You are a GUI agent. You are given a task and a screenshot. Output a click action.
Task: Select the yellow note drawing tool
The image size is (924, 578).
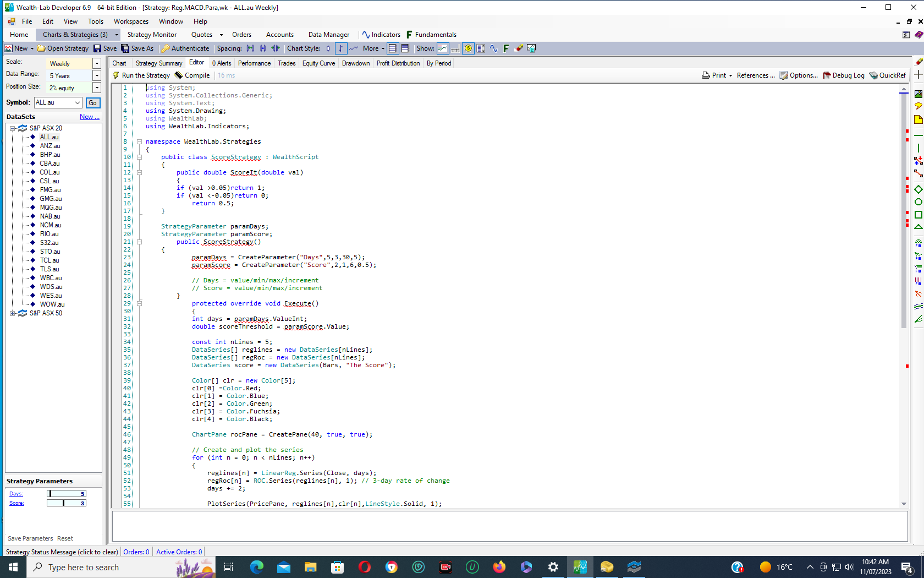point(918,119)
